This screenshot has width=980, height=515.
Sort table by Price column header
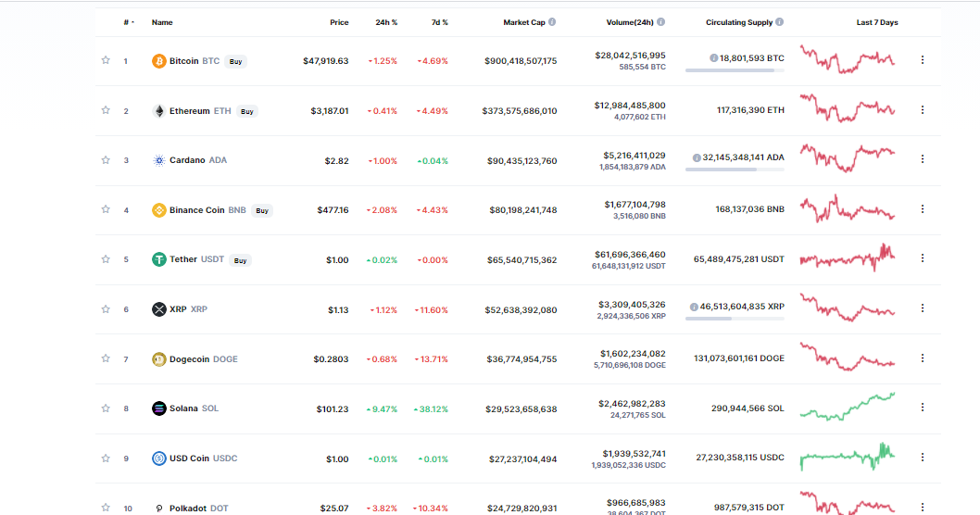[339, 22]
